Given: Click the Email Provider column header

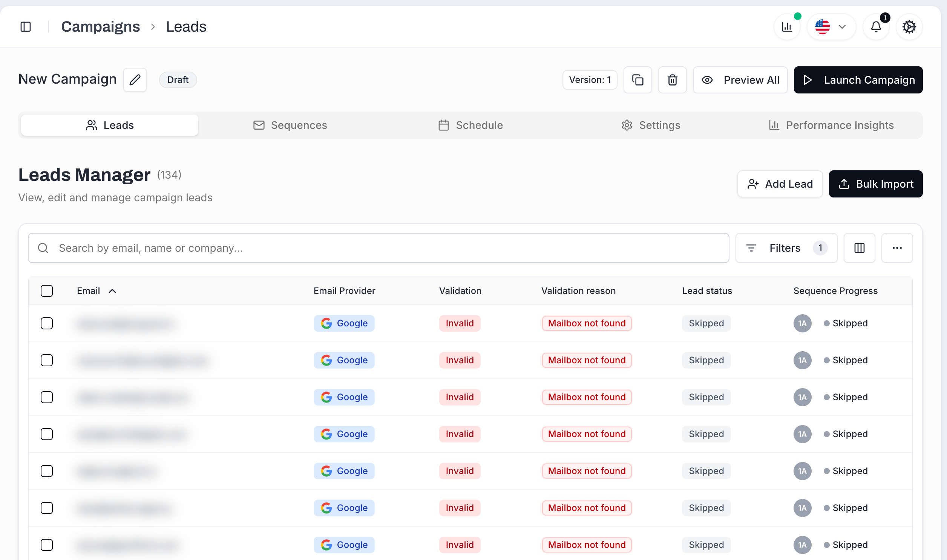Looking at the screenshot, I should pos(344,291).
